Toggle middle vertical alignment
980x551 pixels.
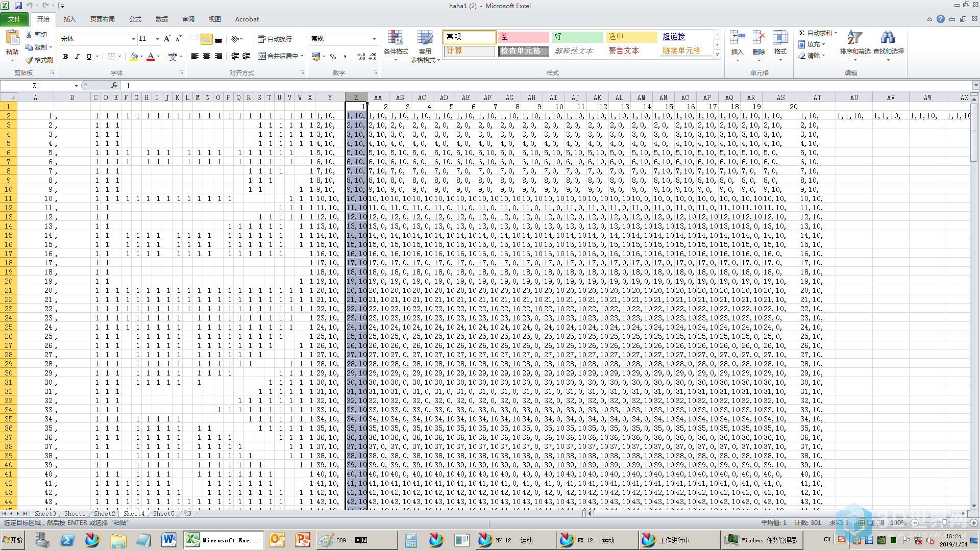pos(207,39)
